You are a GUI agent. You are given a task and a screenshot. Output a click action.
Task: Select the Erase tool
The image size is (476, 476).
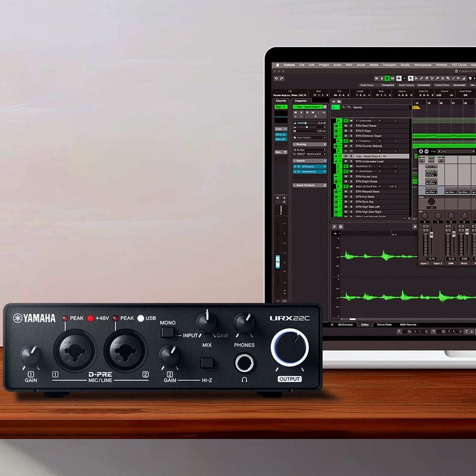click(427, 78)
